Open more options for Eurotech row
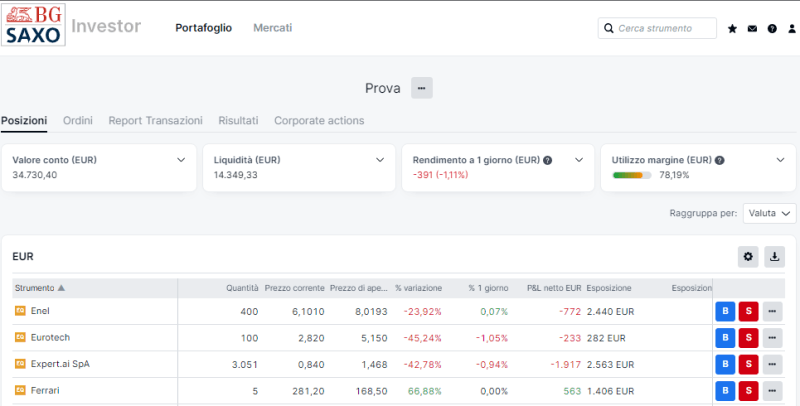Viewport: 800px width, 406px height. pos(772,338)
